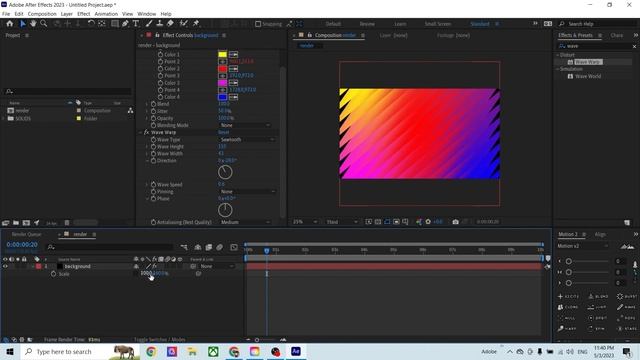Image resolution: width=640 pixels, height=360 pixels.
Task: Toggle the Scale property stopwatch
Action: (53, 274)
